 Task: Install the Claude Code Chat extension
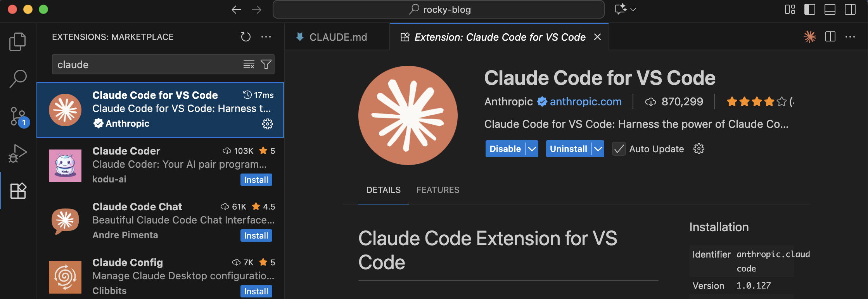(256, 235)
